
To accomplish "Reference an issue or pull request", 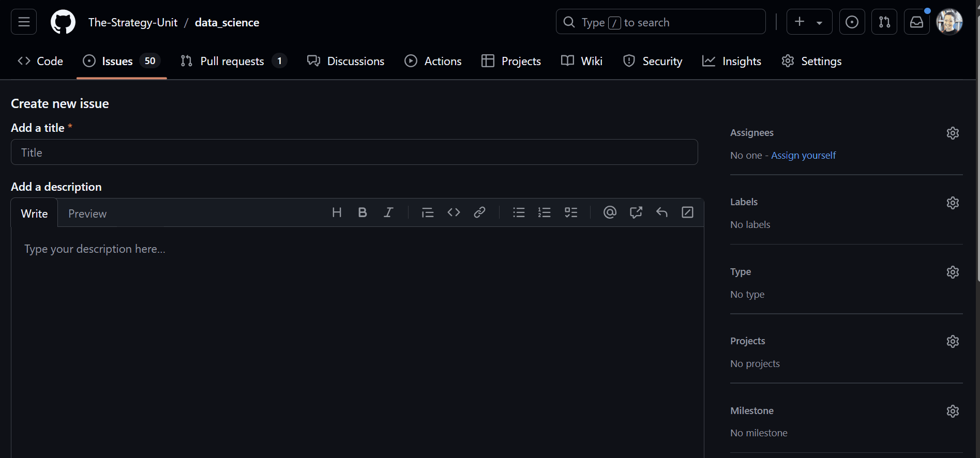I will click(636, 212).
